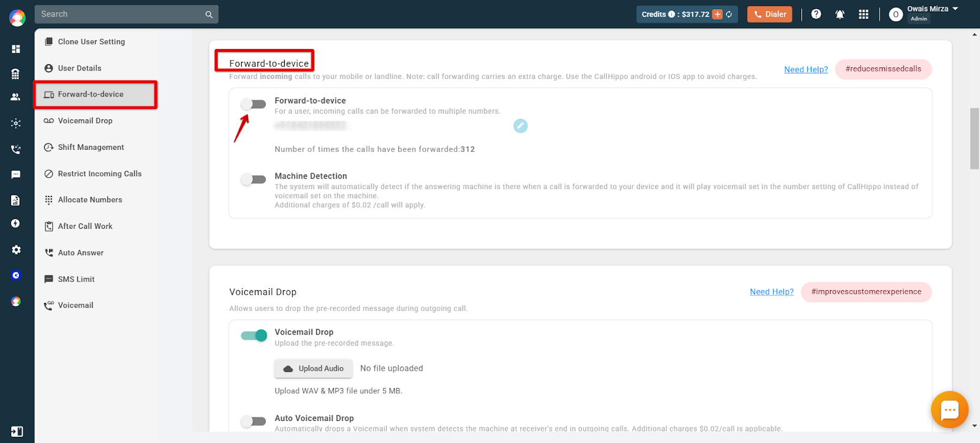Click the page vertical scrollbar thumb
The width and height of the screenshot is (980, 443).
point(974,138)
